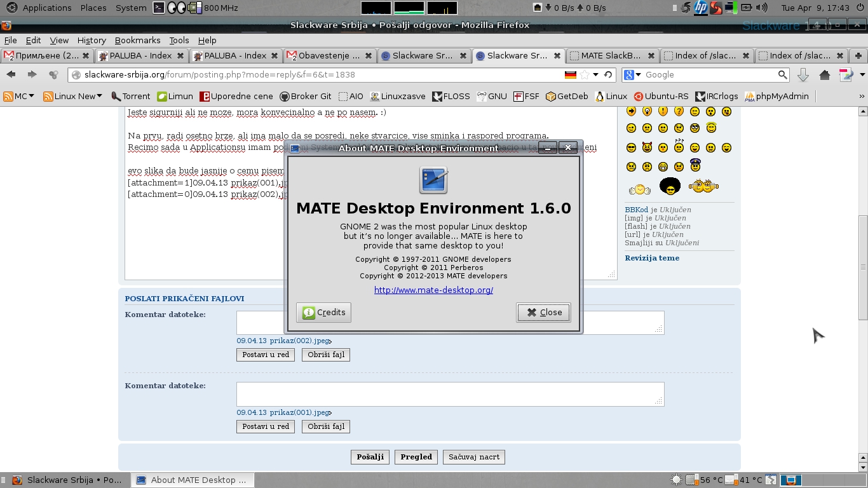Image resolution: width=868 pixels, height=488 pixels.
Task: Click the volume speaker icon in the panel
Action: (762, 8)
